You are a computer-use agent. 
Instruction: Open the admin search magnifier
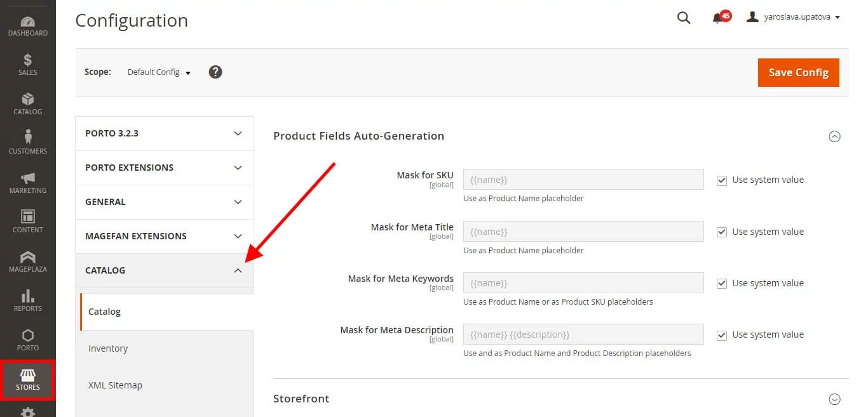coord(683,18)
